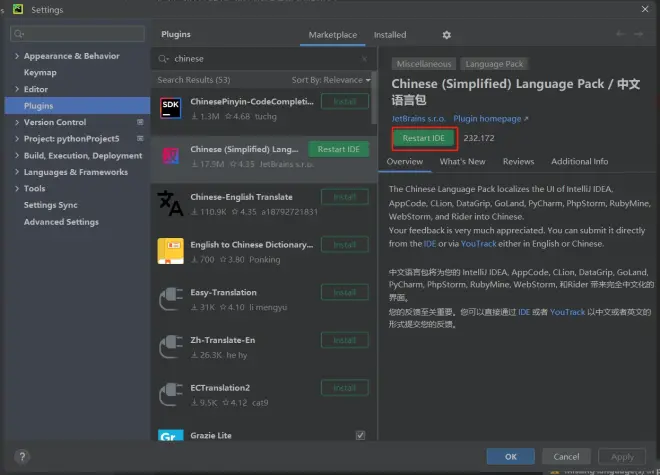This screenshot has height=475, width=660.
Task: Click the Language Pack tag
Action: pos(494,64)
